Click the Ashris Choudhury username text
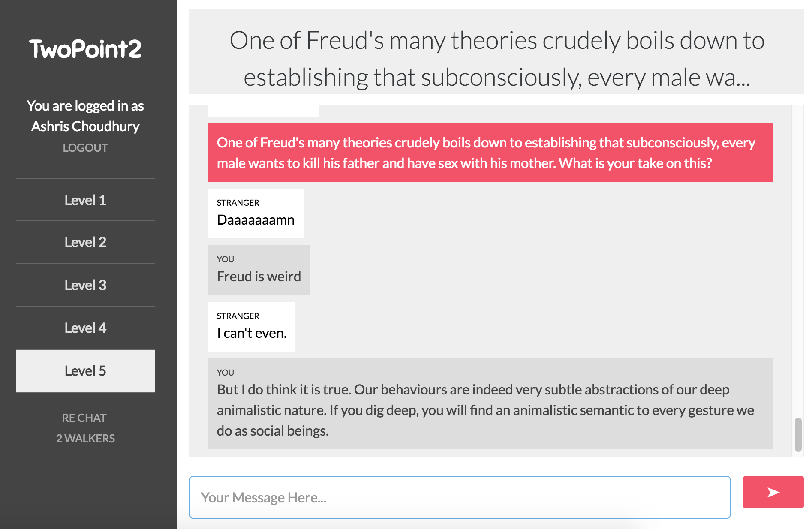This screenshot has height=529, width=812. (x=85, y=126)
